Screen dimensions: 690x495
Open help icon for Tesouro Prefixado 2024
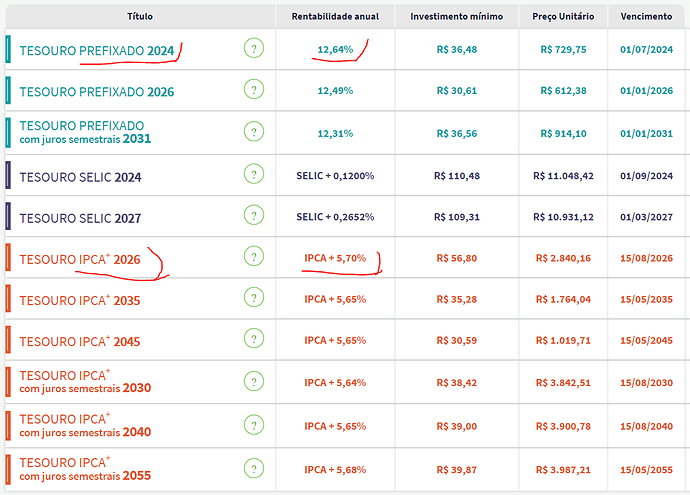[254, 48]
